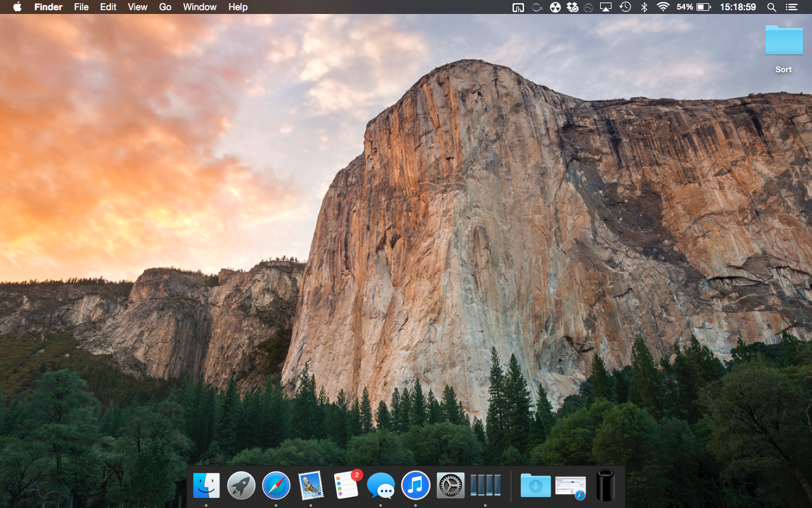Open the Finder application menu
This screenshot has height=508, width=812.
[x=48, y=7]
